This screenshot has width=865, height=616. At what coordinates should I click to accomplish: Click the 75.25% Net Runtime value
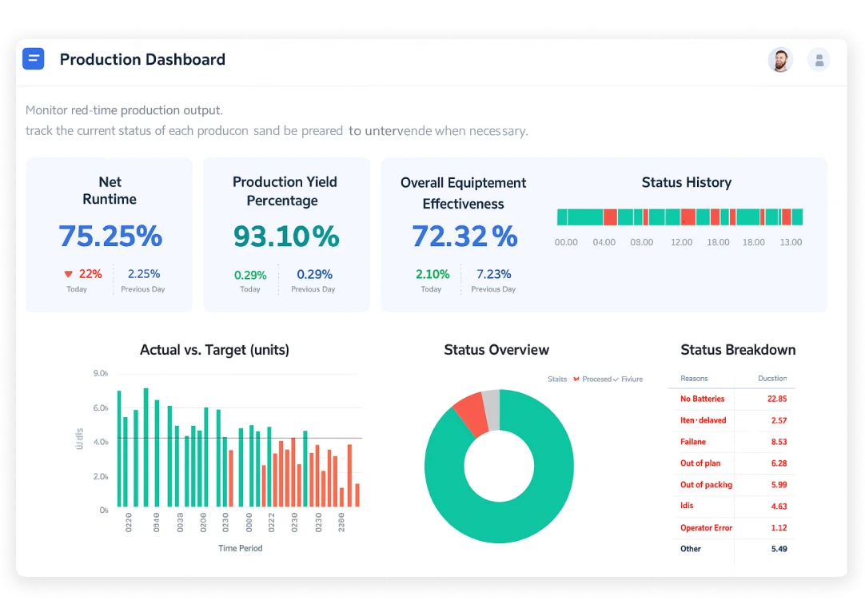coord(110,236)
